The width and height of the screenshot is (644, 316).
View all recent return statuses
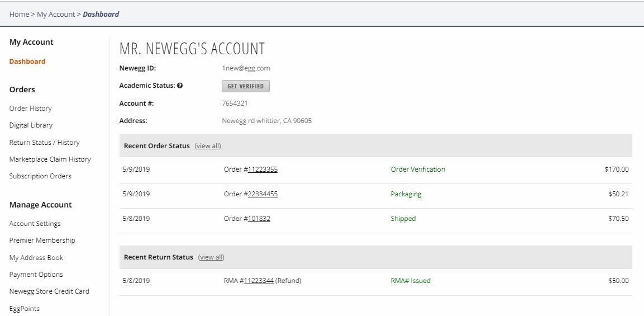[x=211, y=257]
